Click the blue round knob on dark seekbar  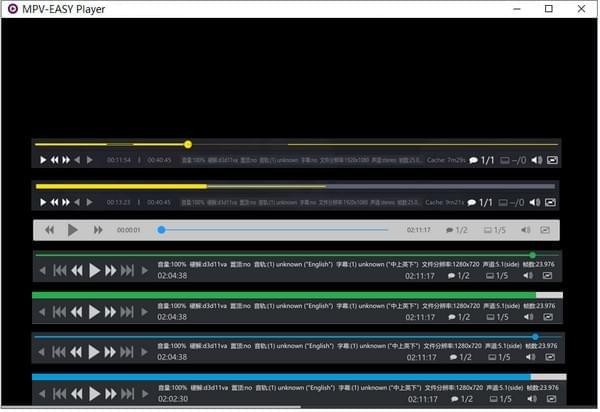(x=535, y=337)
